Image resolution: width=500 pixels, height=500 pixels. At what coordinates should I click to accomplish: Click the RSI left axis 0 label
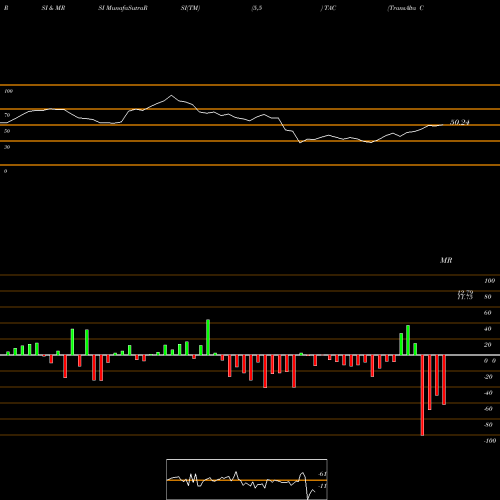click(5, 171)
